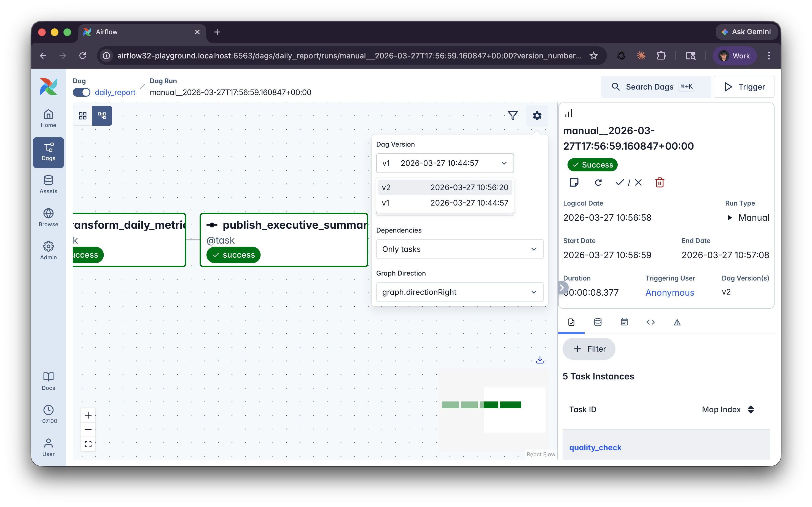Open the Dag run stats bar-chart icon

pos(569,113)
